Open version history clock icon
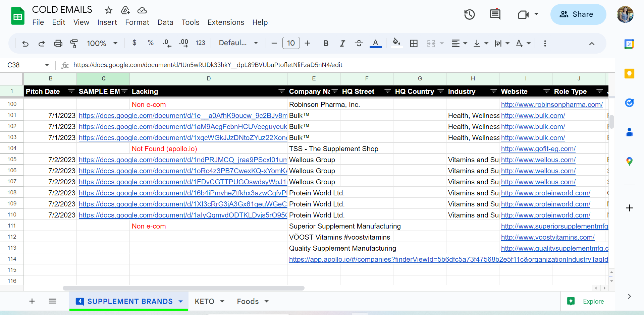The height and width of the screenshot is (315, 644). pyautogui.click(x=469, y=14)
